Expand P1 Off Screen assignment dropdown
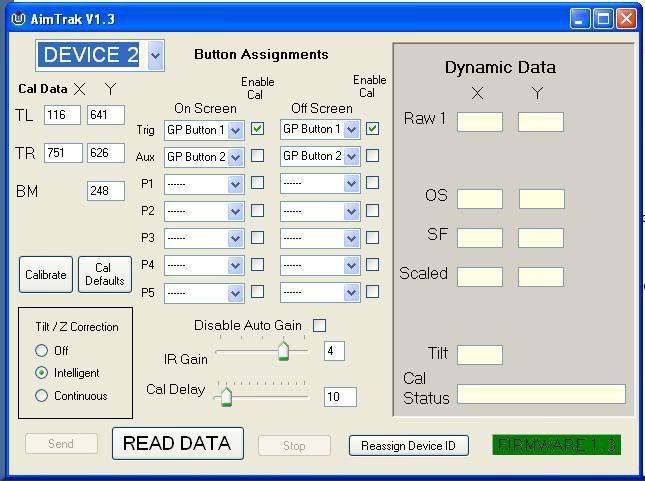Image resolution: width=645 pixels, height=481 pixels. (x=351, y=184)
